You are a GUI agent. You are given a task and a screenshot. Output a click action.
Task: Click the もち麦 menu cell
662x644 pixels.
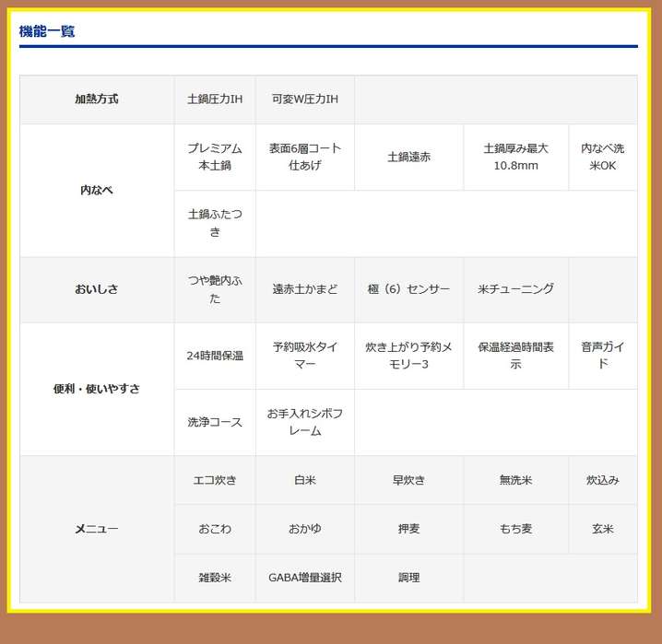515,529
